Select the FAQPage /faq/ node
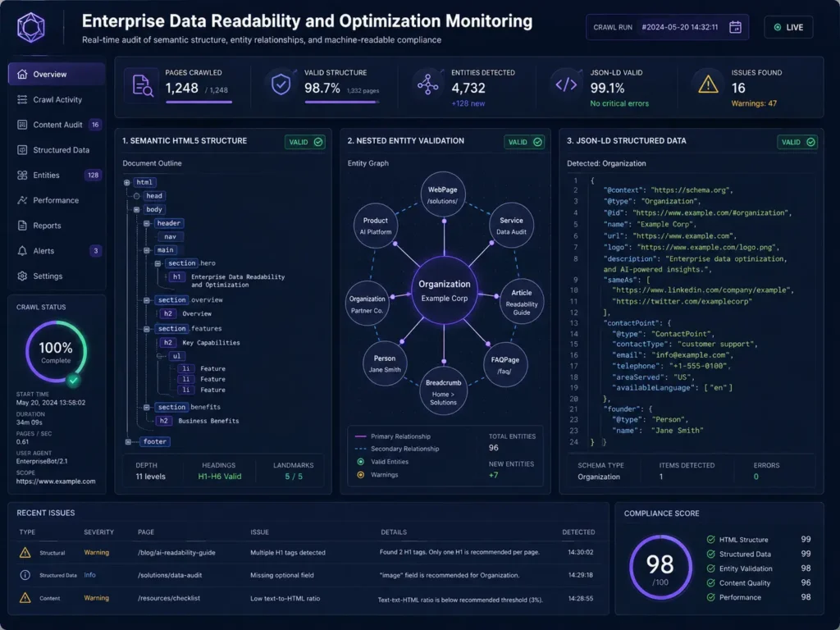This screenshot has width=840, height=630. point(504,365)
